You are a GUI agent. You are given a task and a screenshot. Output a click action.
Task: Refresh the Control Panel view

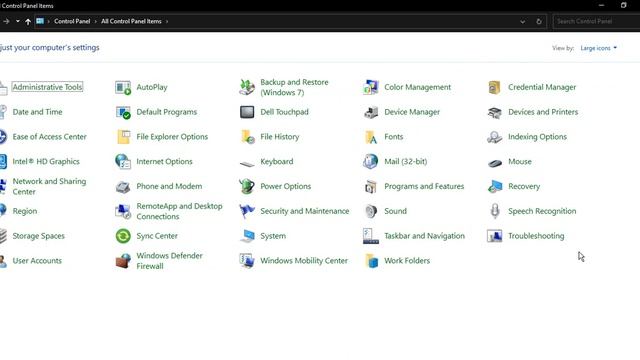pos(539,22)
